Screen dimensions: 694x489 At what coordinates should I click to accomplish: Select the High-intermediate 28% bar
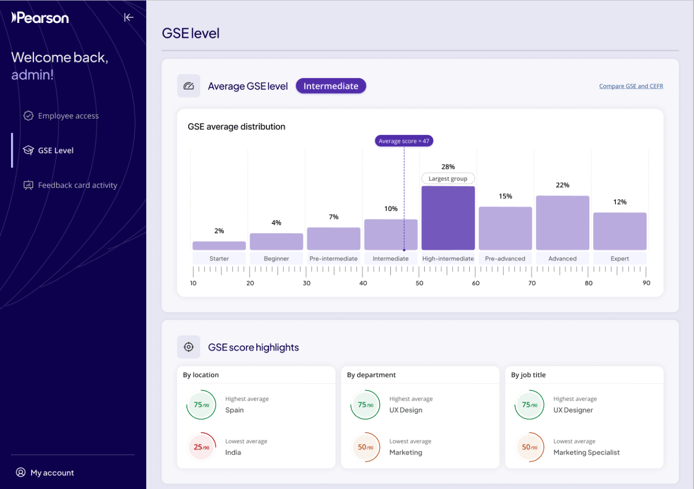tap(448, 218)
